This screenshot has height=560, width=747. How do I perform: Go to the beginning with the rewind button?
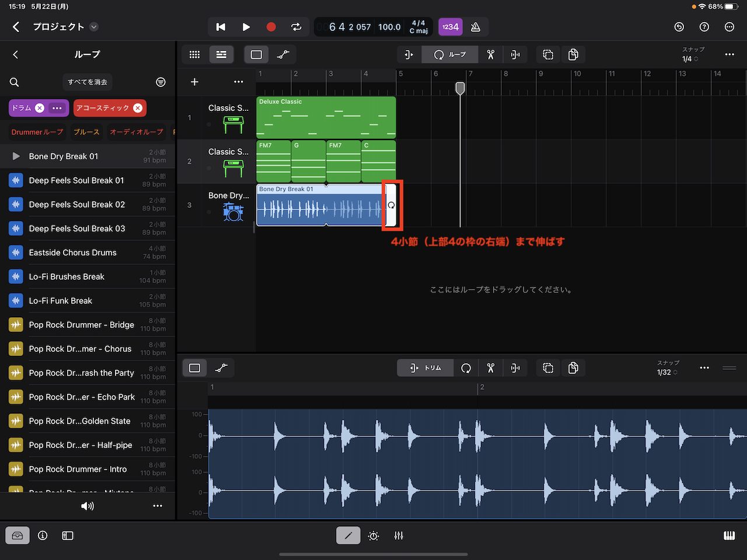(221, 27)
